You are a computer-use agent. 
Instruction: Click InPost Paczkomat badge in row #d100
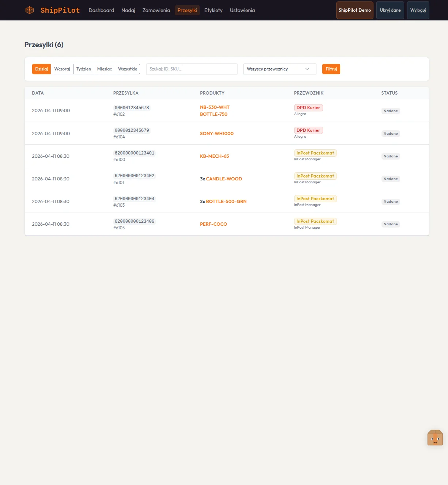pos(315,153)
